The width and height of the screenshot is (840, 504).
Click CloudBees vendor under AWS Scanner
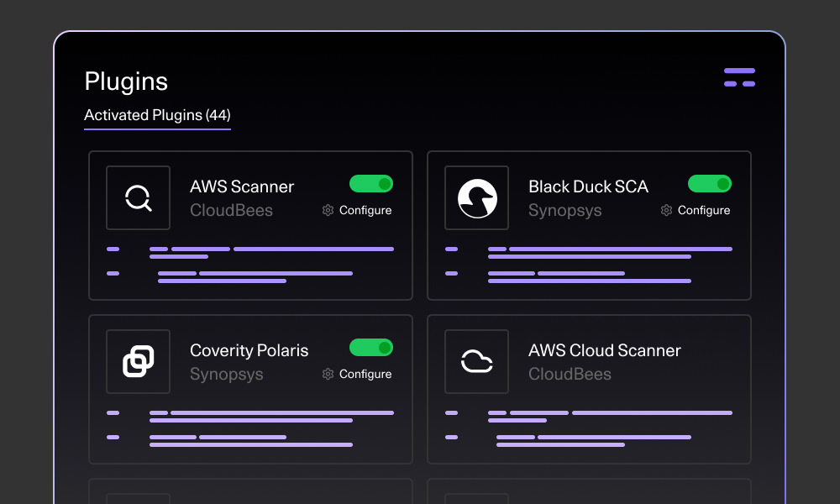pos(232,210)
